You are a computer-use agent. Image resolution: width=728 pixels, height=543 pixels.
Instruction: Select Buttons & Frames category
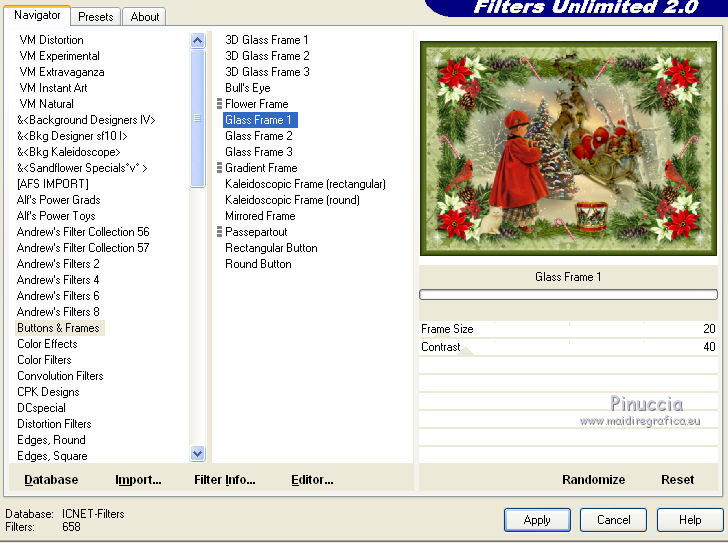click(58, 328)
